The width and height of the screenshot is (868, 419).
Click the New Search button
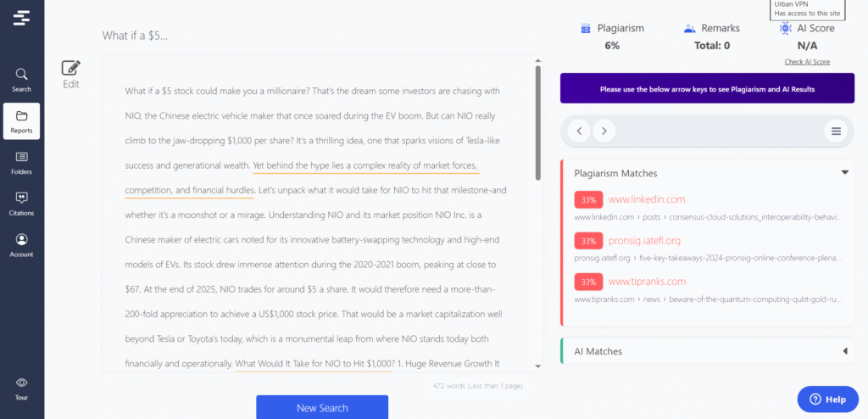(x=322, y=408)
